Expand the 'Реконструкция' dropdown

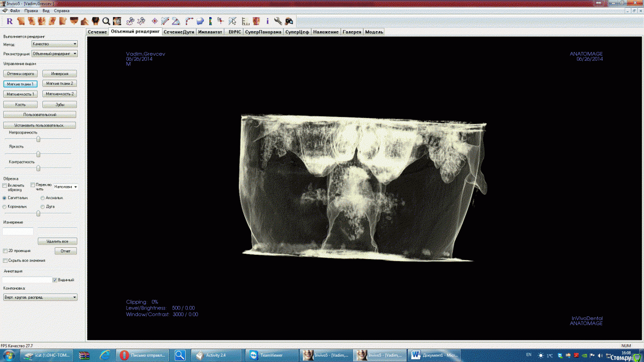pyautogui.click(x=54, y=54)
